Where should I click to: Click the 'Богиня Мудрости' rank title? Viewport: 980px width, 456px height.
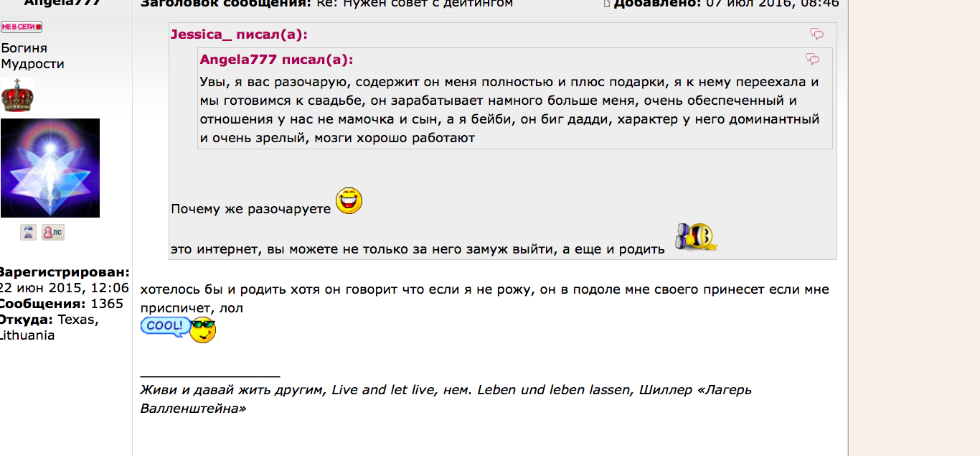32,56
